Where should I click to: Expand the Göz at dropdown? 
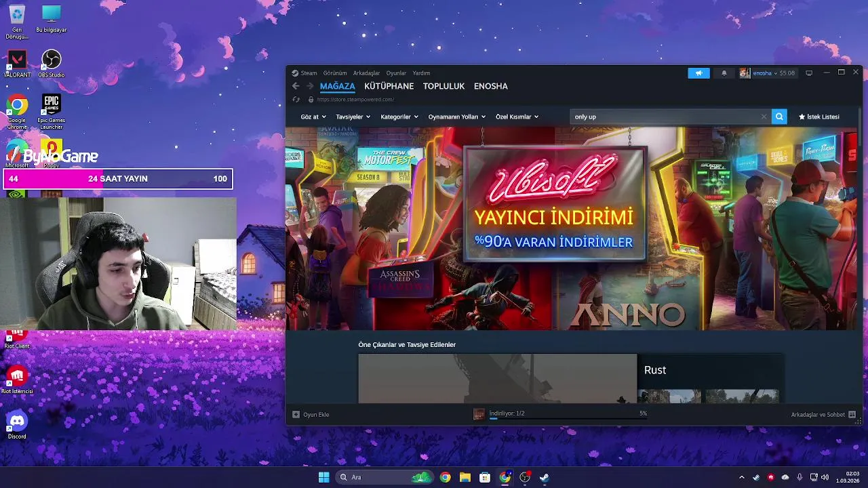click(312, 117)
